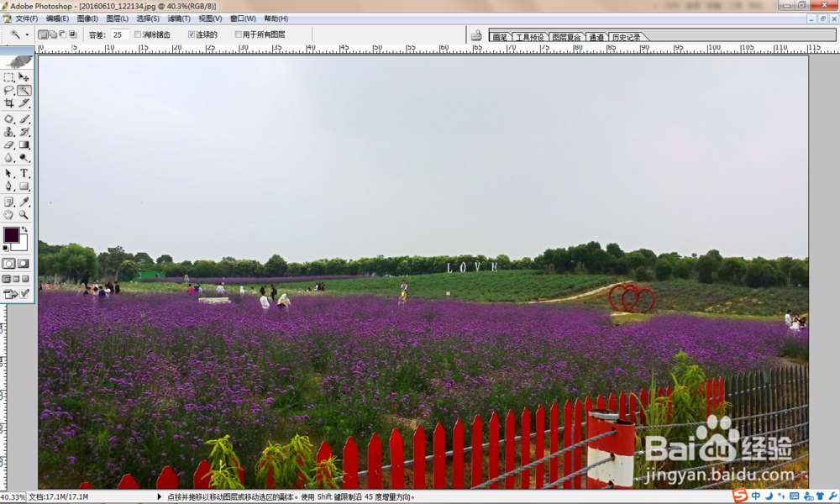Open the 图层(L) menu
840x504 pixels.
[x=118, y=18]
